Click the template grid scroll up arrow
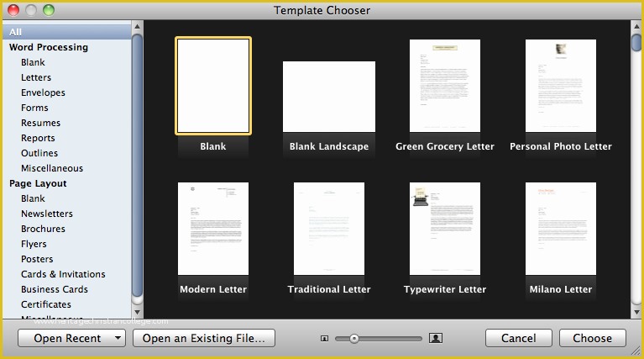The image size is (644, 359). [x=636, y=27]
